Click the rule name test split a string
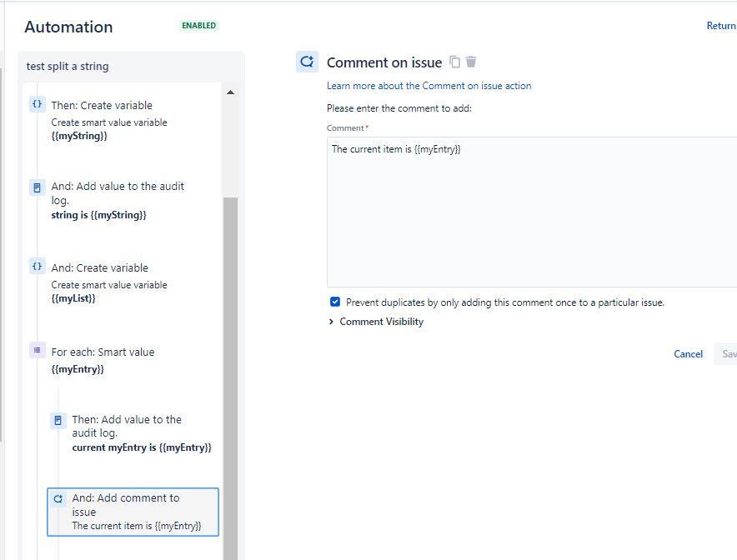Viewport: 737px width, 560px height. [x=68, y=66]
